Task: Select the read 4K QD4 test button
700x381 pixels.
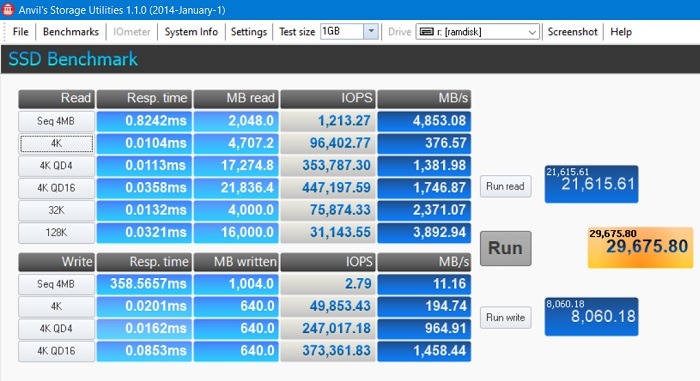Action: 56,166
